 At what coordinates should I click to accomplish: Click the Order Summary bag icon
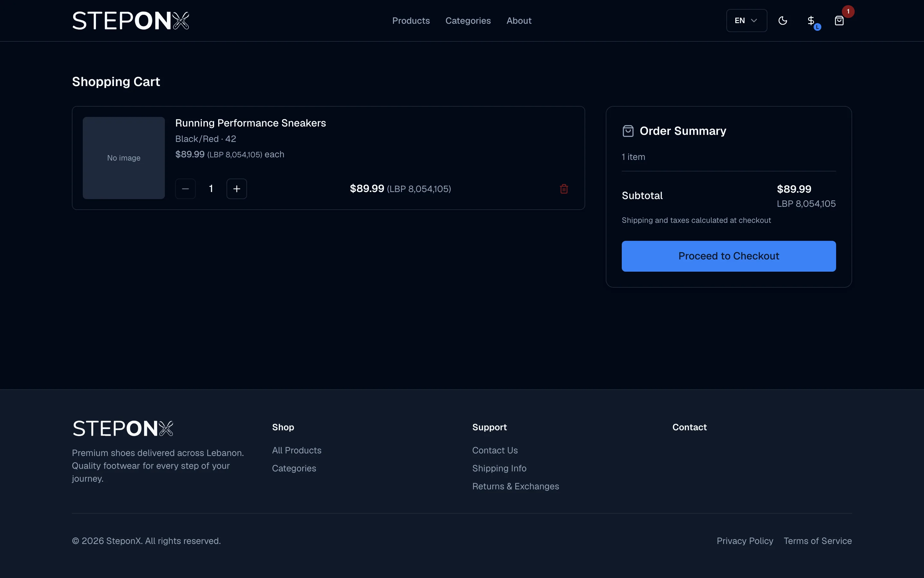coord(628,131)
